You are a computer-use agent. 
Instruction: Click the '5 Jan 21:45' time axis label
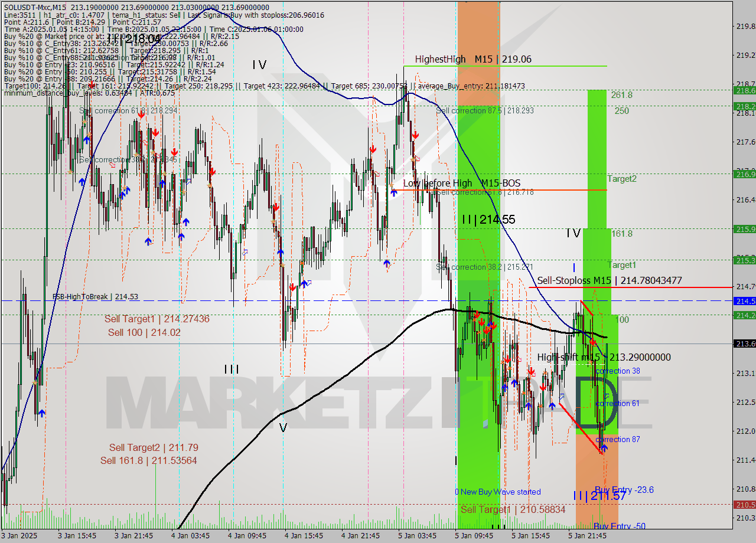tap(587, 535)
